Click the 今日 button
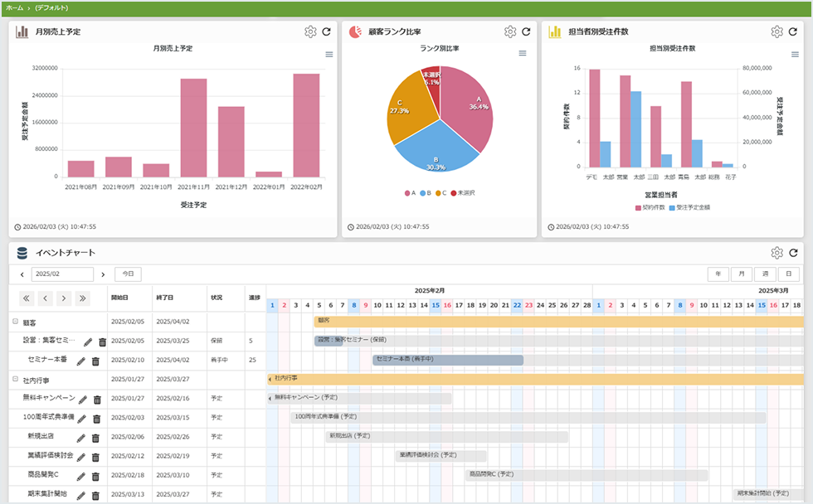This screenshot has width=813, height=504. pos(128,274)
